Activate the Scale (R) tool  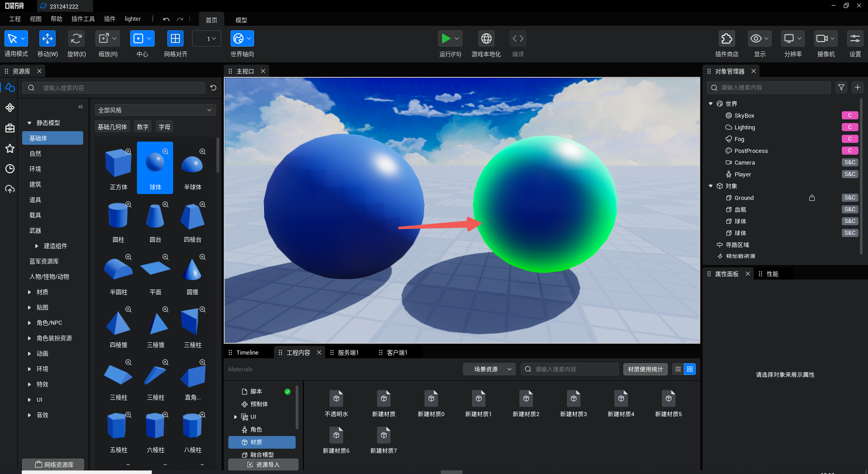click(104, 39)
